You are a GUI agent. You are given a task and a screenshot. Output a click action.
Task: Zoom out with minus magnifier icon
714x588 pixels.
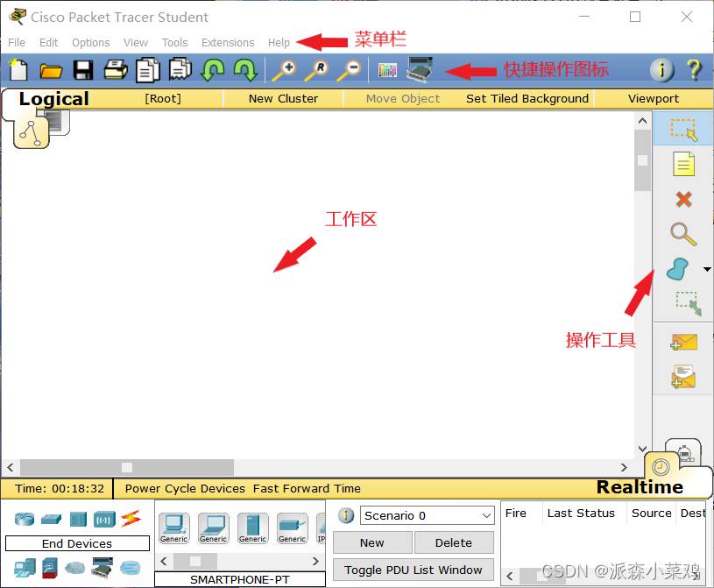coord(349,71)
